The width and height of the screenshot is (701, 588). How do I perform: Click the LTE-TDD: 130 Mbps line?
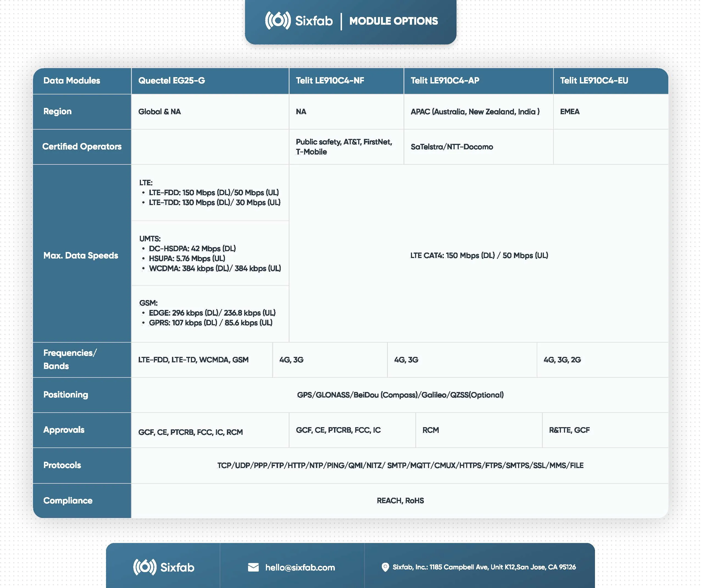(215, 202)
